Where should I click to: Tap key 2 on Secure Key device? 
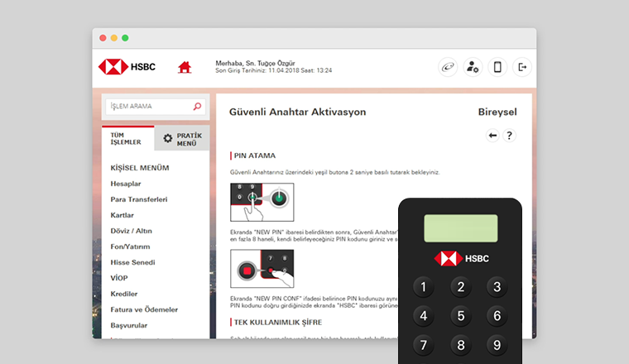(460, 286)
